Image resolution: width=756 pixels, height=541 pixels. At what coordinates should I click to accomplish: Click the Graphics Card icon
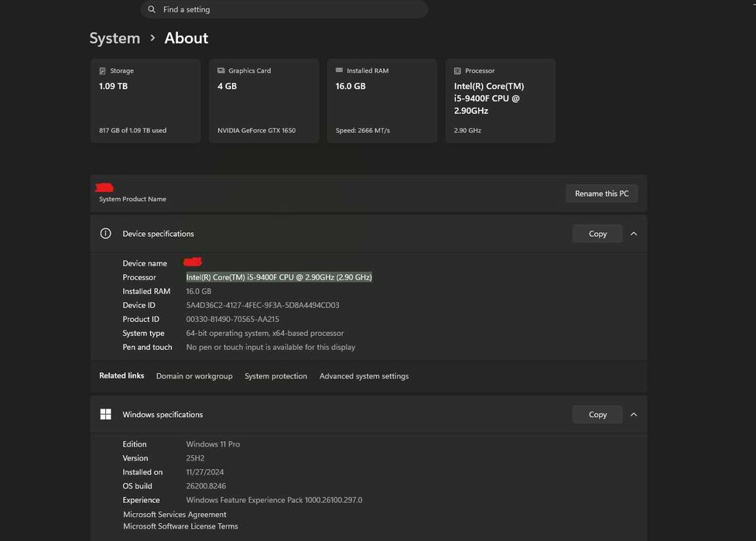point(221,70)
